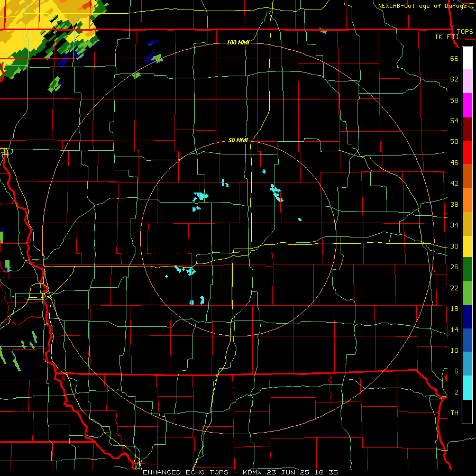This screenshot has height=476, width=476.
Task: Click the gold legend swatch near 34
Action: coord(467,224)
